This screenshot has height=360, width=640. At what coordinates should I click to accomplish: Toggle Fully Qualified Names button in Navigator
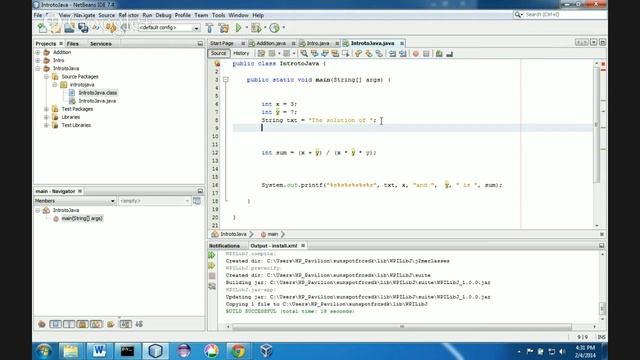[x=111, y=324]
